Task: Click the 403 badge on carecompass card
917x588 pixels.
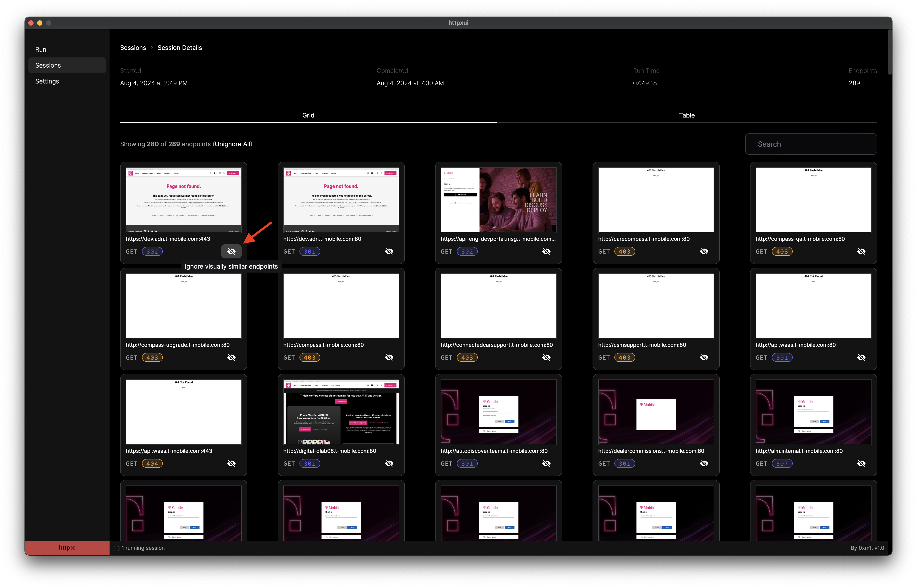Action: point(625,252)
